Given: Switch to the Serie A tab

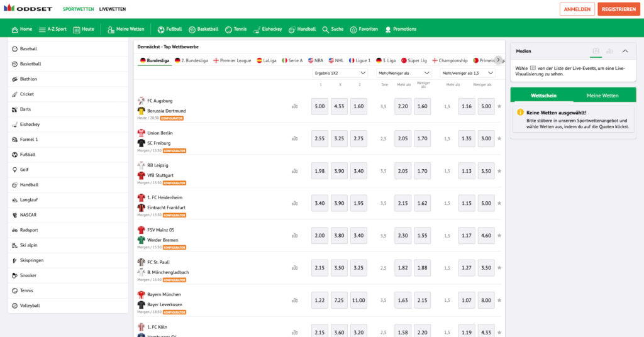Looking at the screenshot, I should (x=292, y=60).
